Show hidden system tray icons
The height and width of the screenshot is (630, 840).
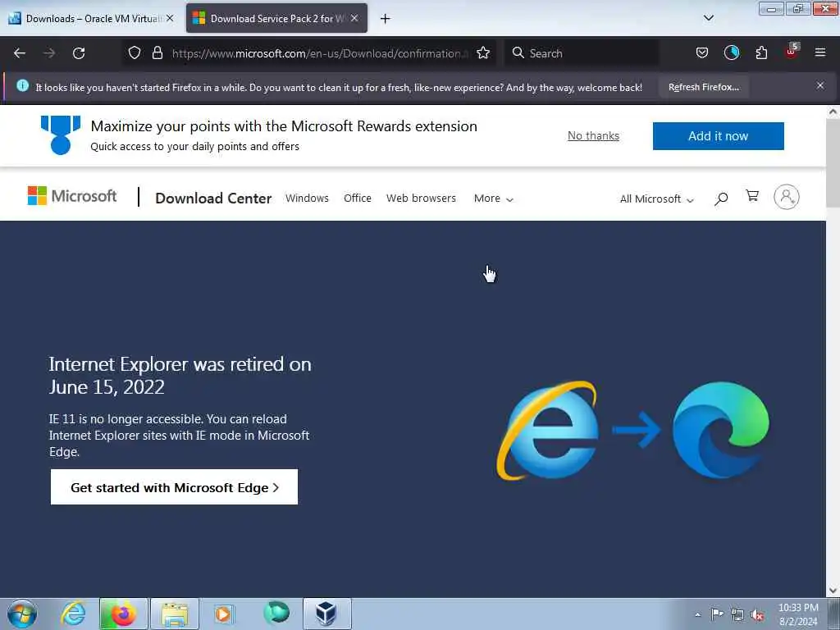(697, 614)
